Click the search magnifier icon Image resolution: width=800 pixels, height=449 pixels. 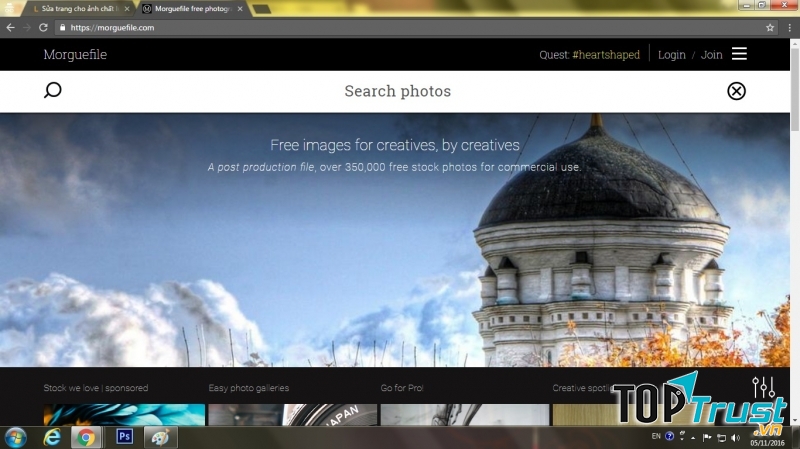(x=53, y=91)
